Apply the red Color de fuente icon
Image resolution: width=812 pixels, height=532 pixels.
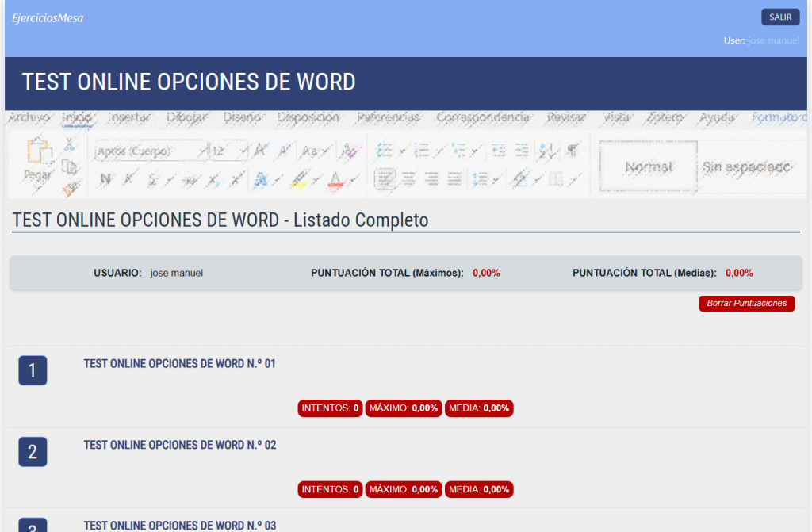335,182
